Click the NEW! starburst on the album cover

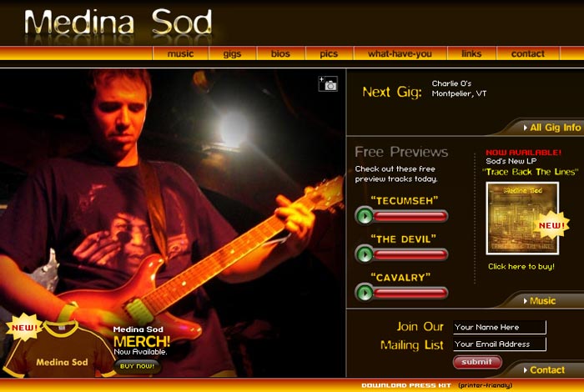[x=551, y=225]
